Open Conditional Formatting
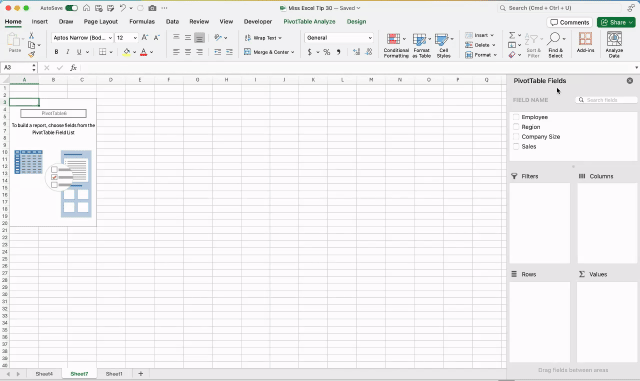The width and height of the screenshot is (640, 381). click(x=396, y=46)
